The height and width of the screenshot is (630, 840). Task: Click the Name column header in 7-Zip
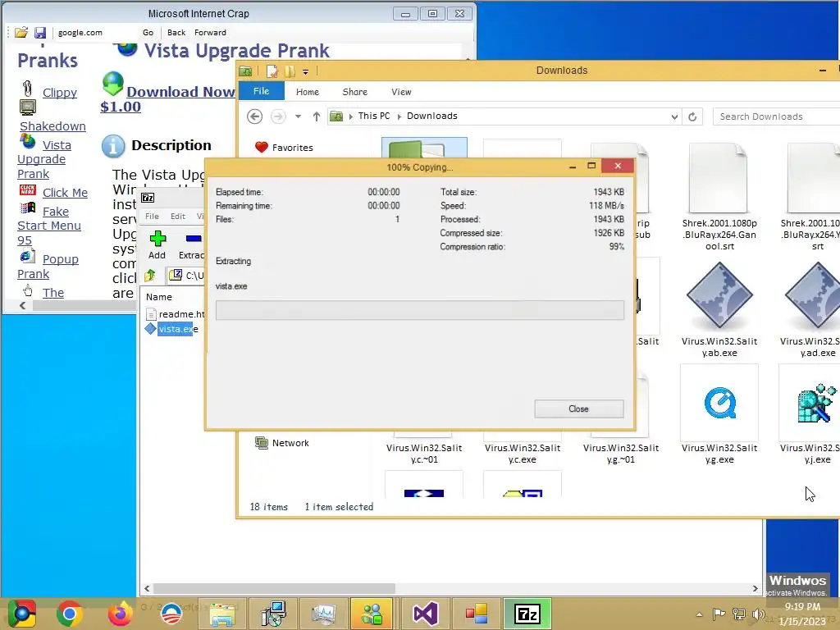point(159,297)
